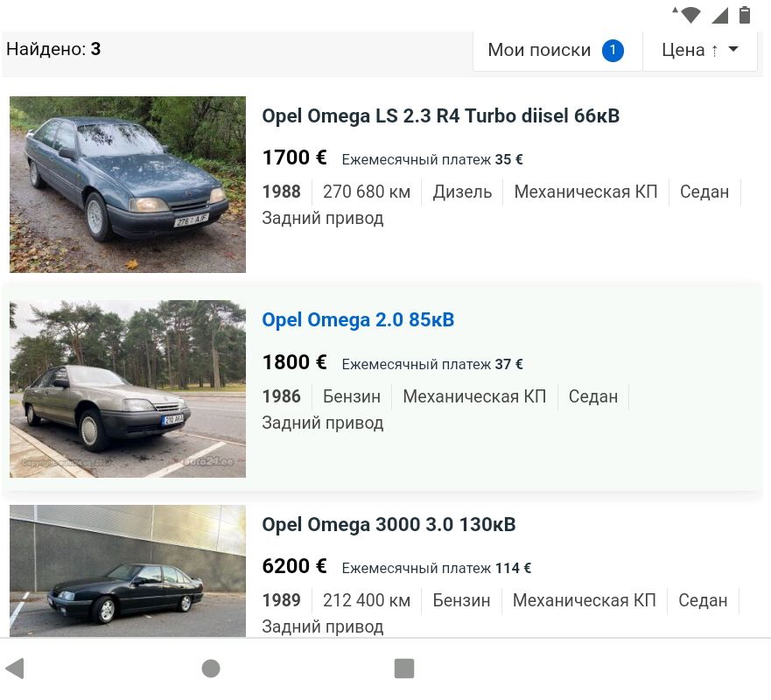View the black Opel Omega 3000 photo
Image resolution: width=771 pixels, height=700 pixels.
point(128,570)
